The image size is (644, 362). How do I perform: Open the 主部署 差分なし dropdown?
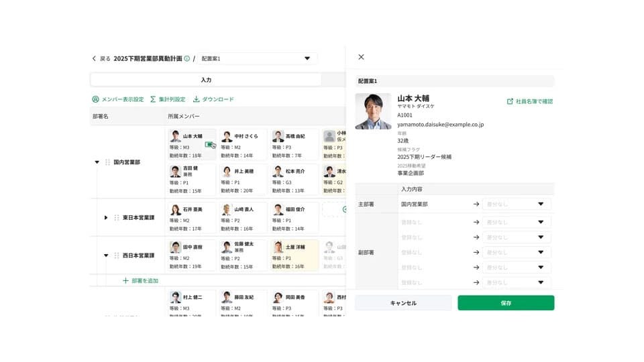[x=517, y=204]
